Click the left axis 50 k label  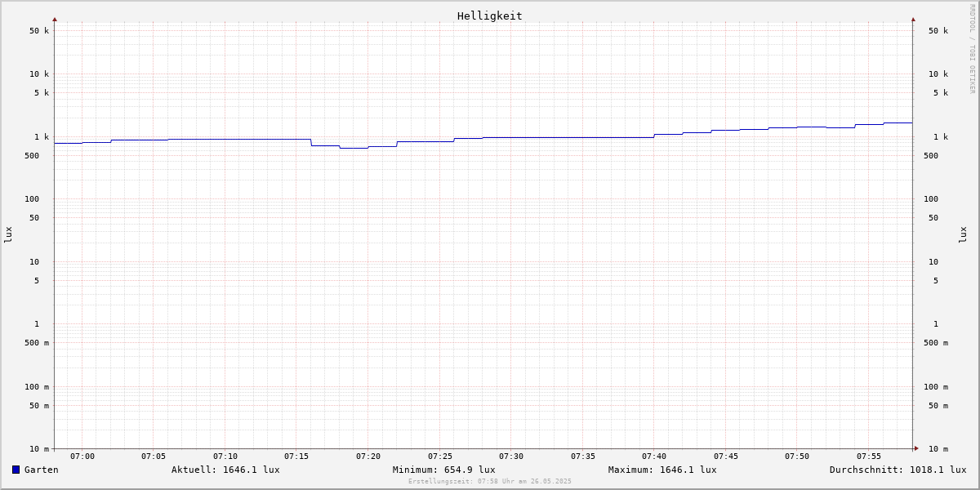tap(39, 31)
